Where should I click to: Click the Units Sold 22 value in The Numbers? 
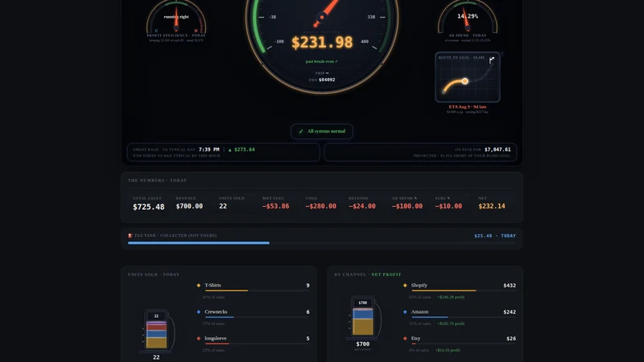click(223, 206)
